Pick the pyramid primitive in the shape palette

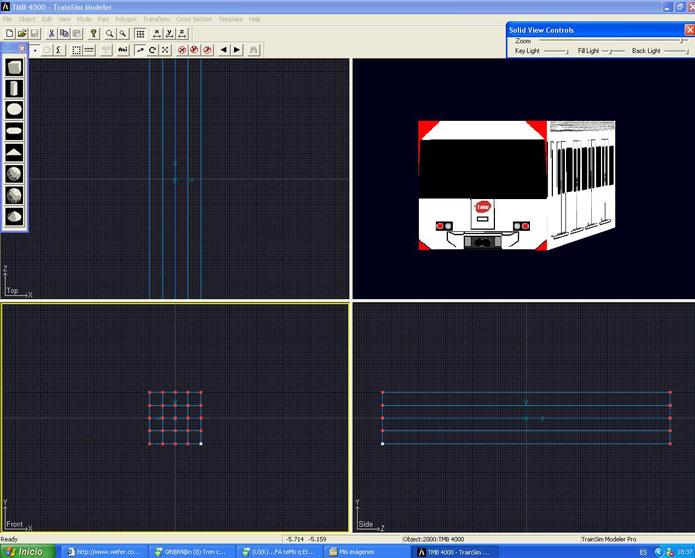(x=15, y=152)
